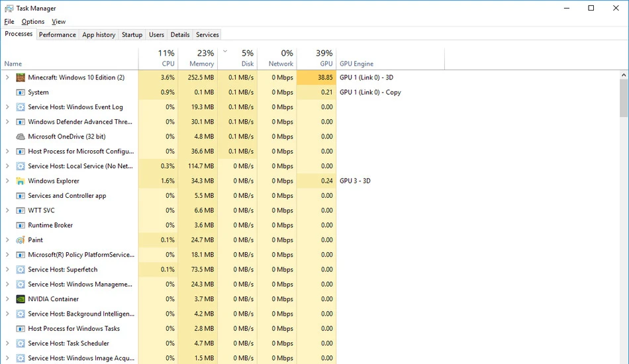The image size is (629, 364).
Task: Select the Minecraft process icon
Action: pyautogui.click(x=21, y=77)
